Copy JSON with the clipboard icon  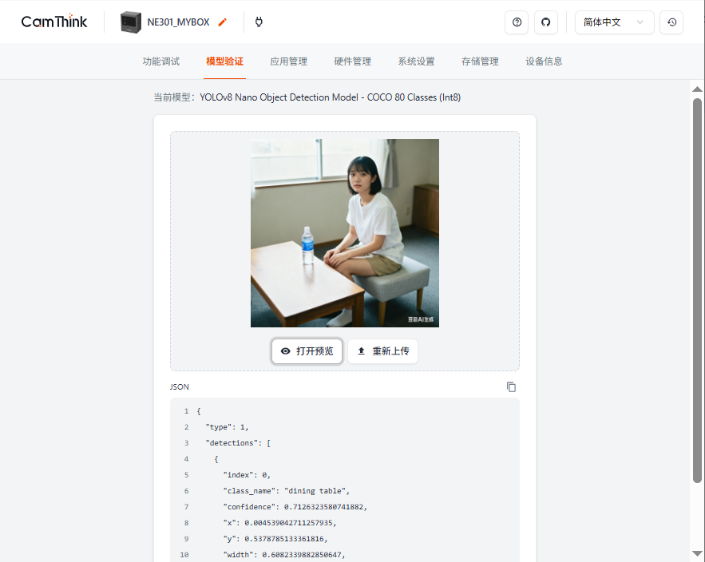(511, 387)
